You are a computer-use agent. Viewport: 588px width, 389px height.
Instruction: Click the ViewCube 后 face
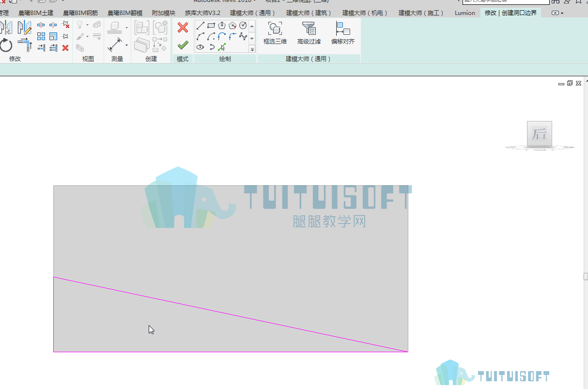(539, 134)
